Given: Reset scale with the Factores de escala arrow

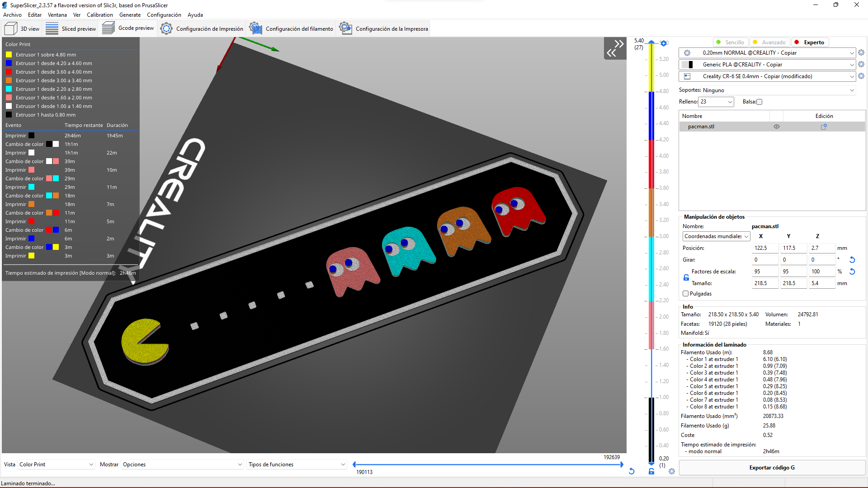Looking at the screenshot, I should pyautogui.click(x=852, y=272).
